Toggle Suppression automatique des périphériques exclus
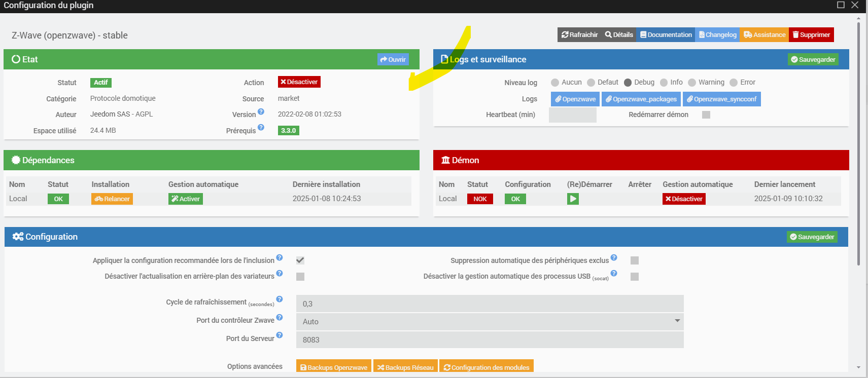The height and width of the screenshot is (378, 868). click(635, 260)
